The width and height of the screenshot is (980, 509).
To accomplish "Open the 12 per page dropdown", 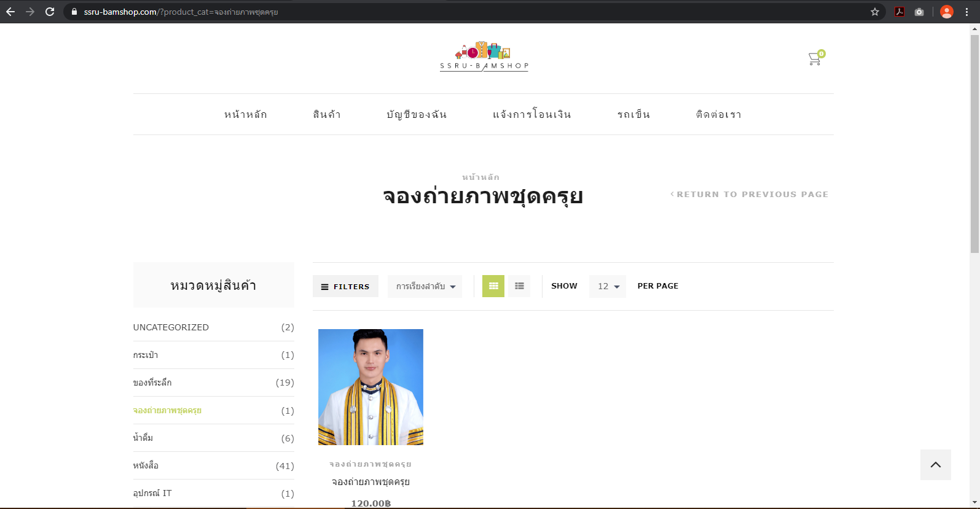I will coord(608,287).
